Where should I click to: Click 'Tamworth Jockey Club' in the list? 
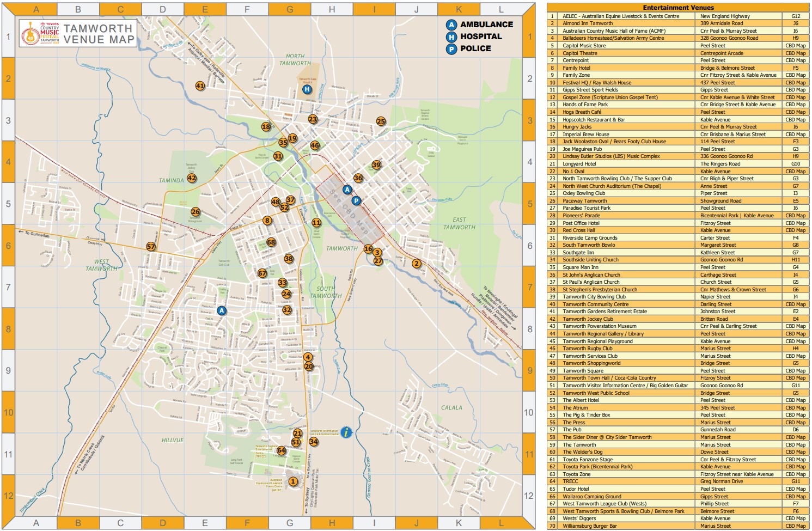(588, 319)
